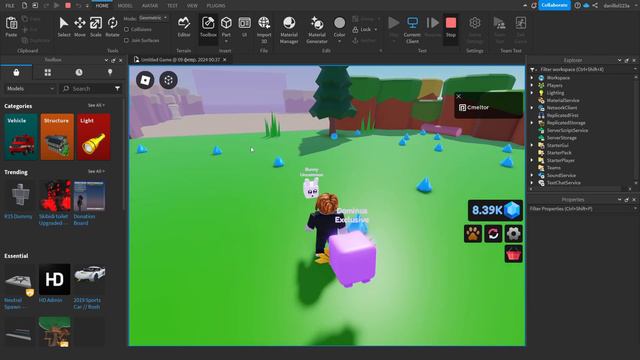Click See All beside Trending
640x360 pixels.
click(x=96, y=171)
